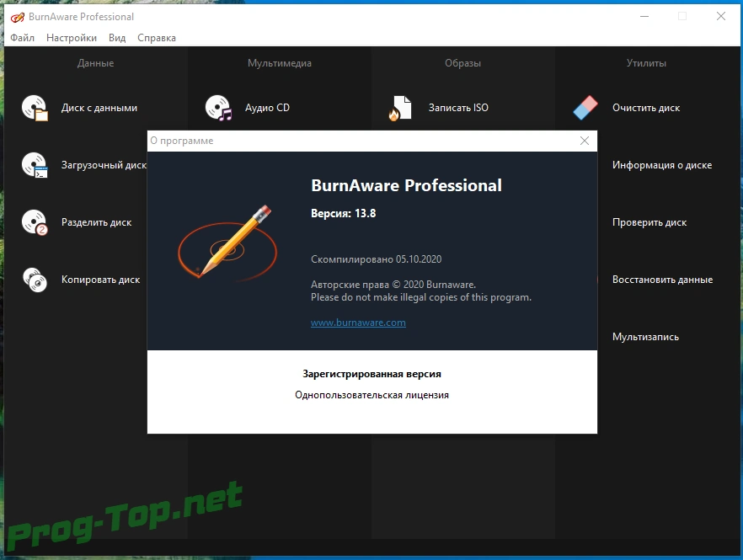Image resolution: width=743 pixels, height=560 pixels.
Task: Click the 'Мультимедиа' column header
Action: [x=280, y=63]
